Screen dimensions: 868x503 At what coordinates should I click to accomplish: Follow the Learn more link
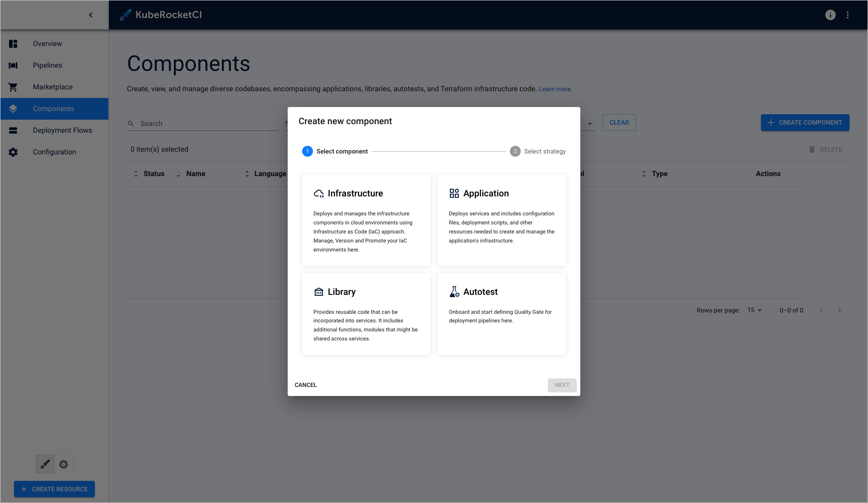click(555, 89)
